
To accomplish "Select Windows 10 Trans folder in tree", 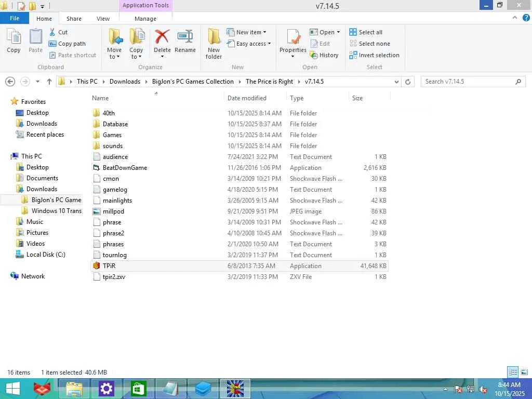I will point(51,211).
